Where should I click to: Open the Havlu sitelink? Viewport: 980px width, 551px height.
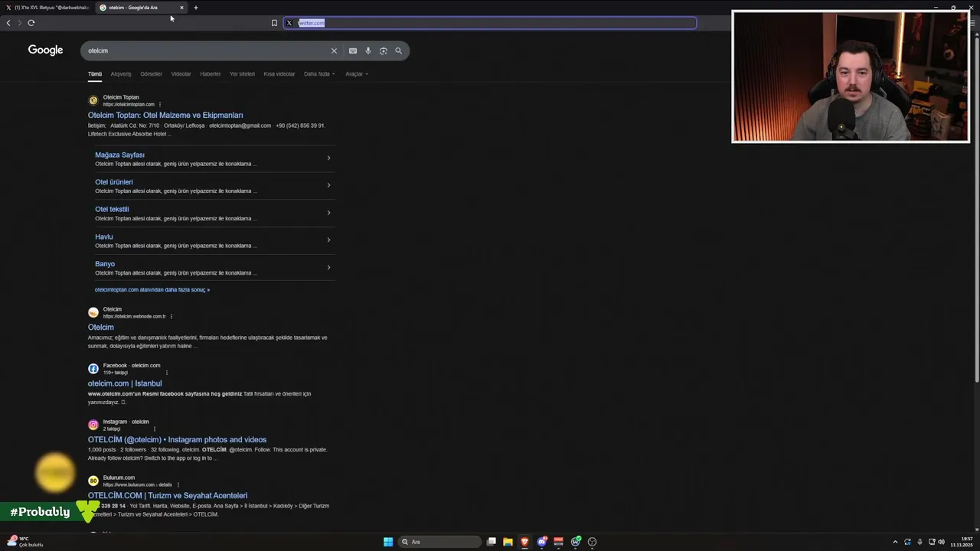pyautogui.click(x=104, y=236)
